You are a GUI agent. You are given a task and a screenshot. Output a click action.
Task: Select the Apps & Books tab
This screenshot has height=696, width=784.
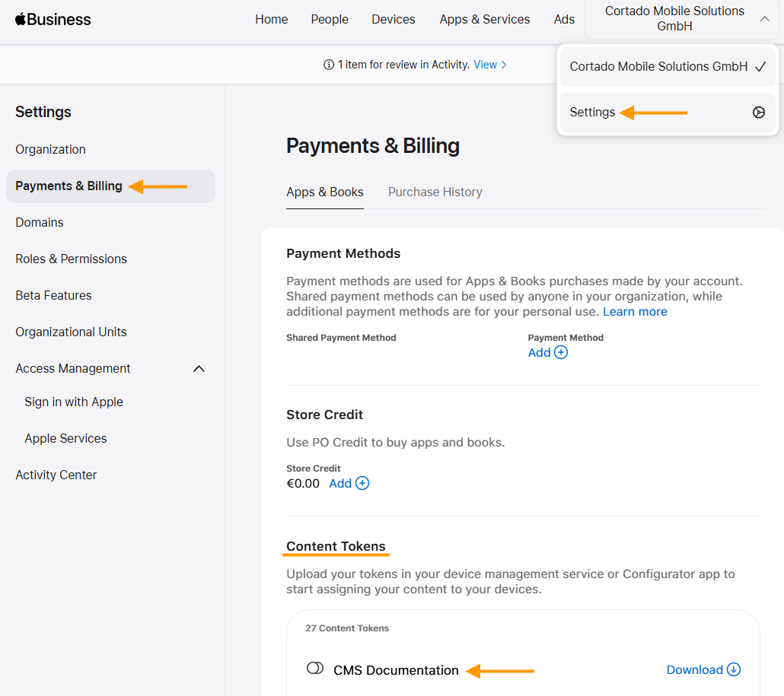[325, 192]
